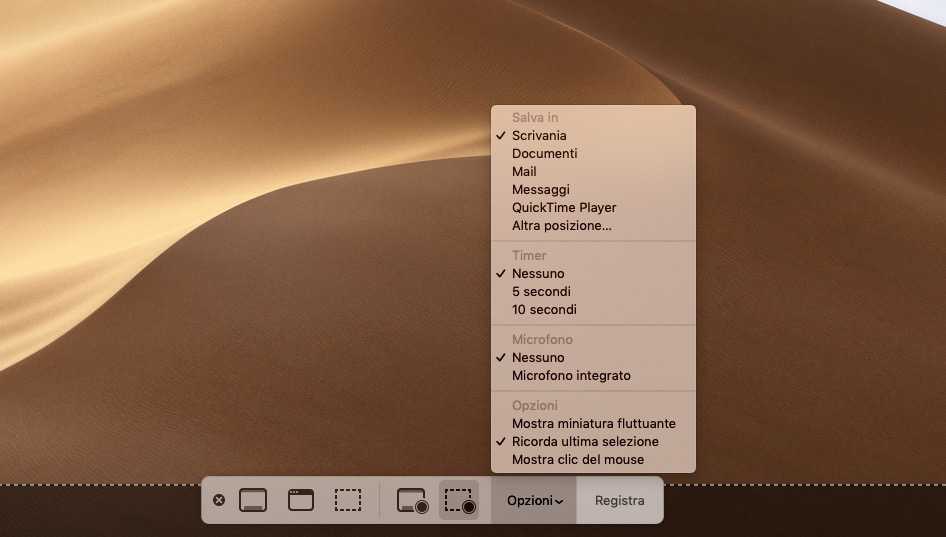Collapse the Opzioni dropdown menu
Image resolution: width=946 pixels, height=537 pixels.
tap(534, 500)
